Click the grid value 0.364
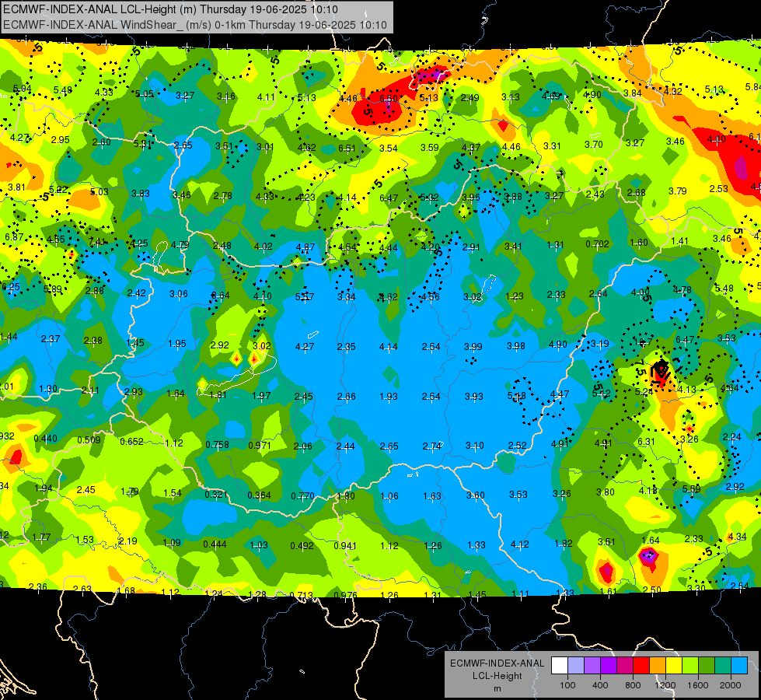 (x=259, y=495)
